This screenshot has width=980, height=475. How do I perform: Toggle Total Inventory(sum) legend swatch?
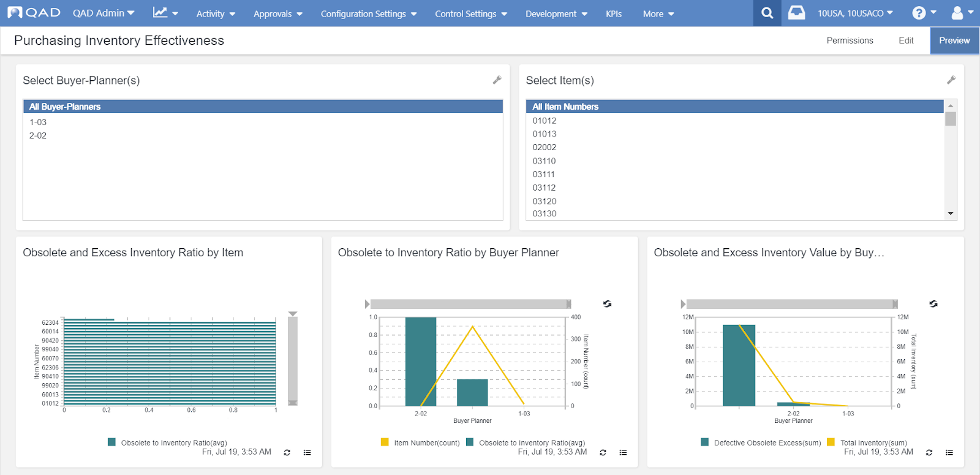[x=831, y=442]
